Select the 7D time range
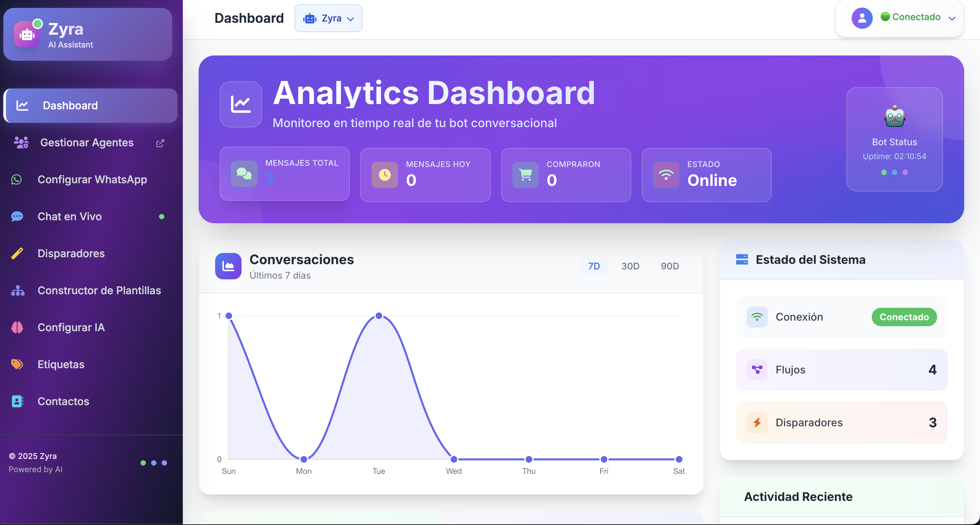Viewport: 980px width, 525px height. (594, 266)
